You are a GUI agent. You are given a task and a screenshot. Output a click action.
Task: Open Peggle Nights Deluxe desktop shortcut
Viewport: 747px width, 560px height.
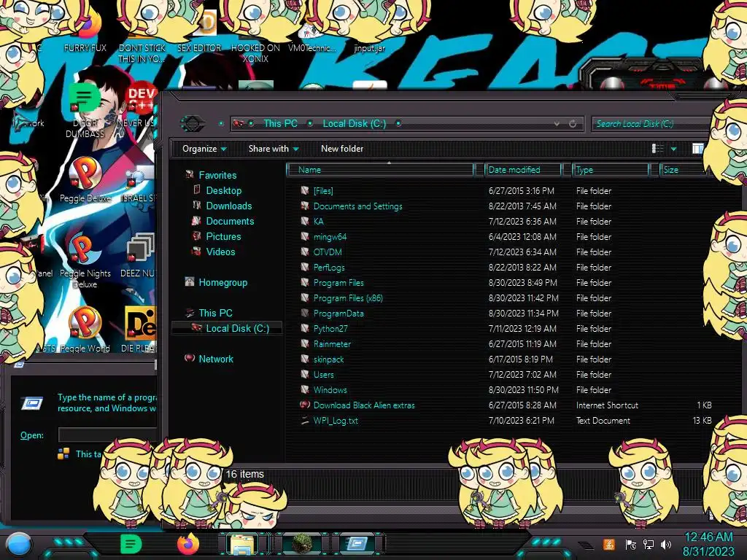pyautogui.click(x=85, y=261)
